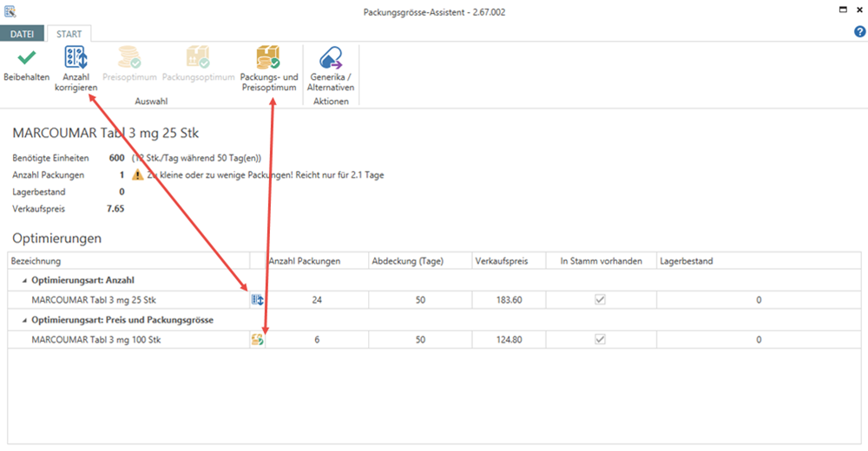Sort by Verkaufspreis column header
The image size is (868, 451).
pyautogui.click(x=509, y=261)
